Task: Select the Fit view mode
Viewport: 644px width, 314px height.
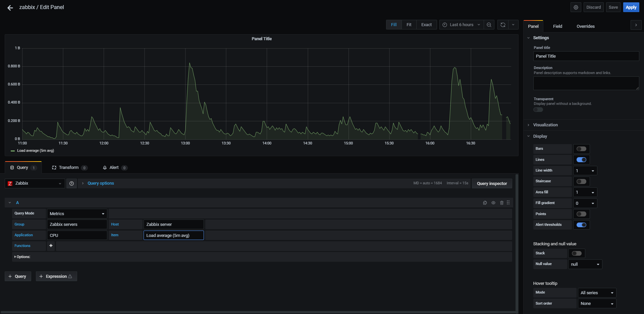Action: 409,25
